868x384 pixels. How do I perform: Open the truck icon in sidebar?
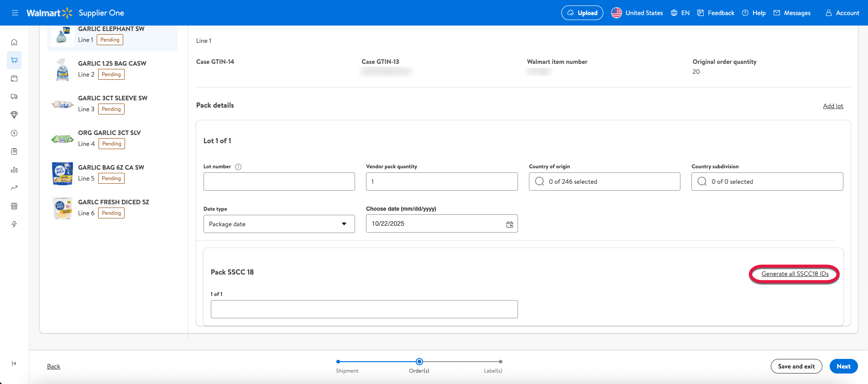tap(14, 97)
